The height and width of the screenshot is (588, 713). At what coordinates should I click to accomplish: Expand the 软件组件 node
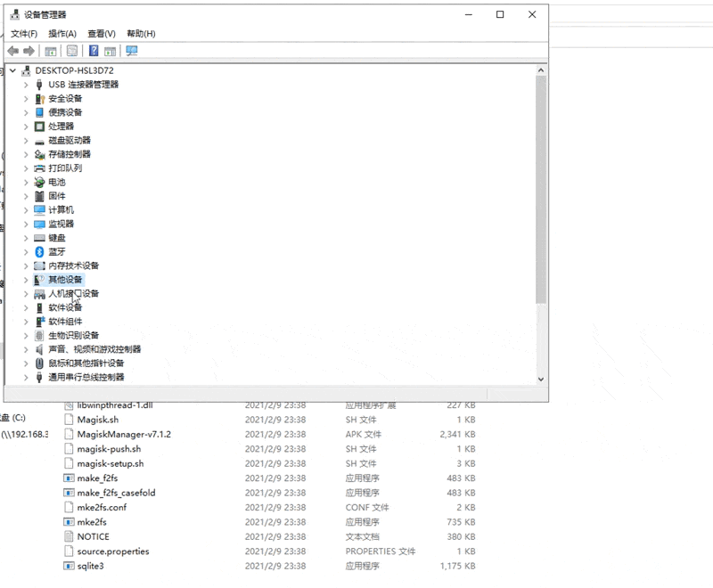tap(26, 322)
